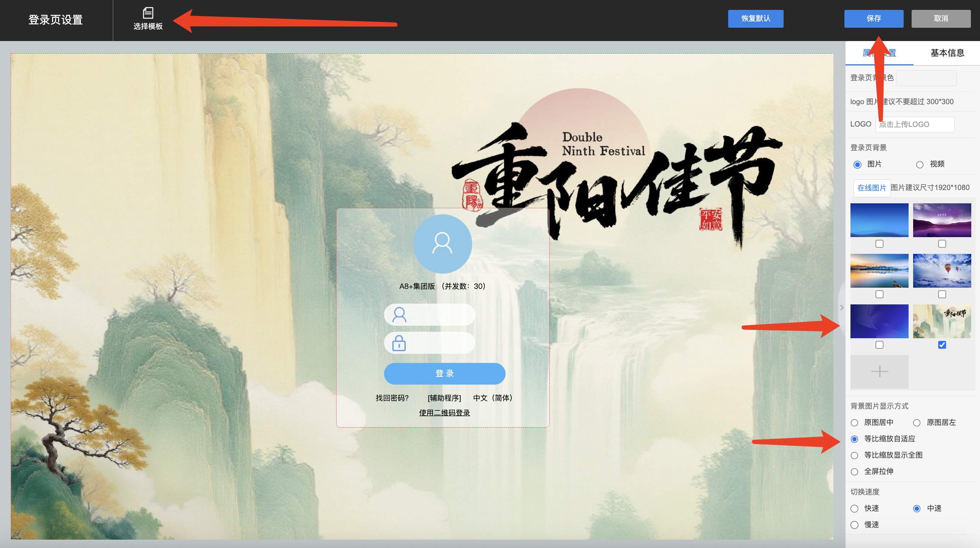The width and height of the screenshot is (980, 548).
Task: Choose 全屏拉伸 display mode
Action: click(x=854, y=472)
